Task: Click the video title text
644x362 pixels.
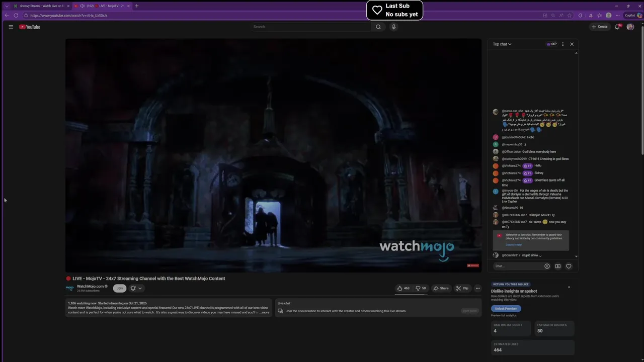Action: (x=148, y=279)
